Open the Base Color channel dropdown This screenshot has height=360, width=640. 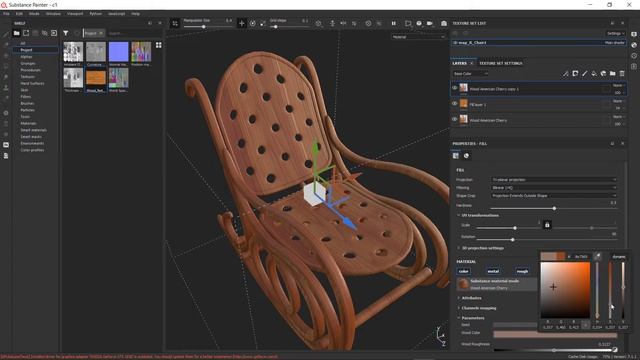click(x=470, y=73)
